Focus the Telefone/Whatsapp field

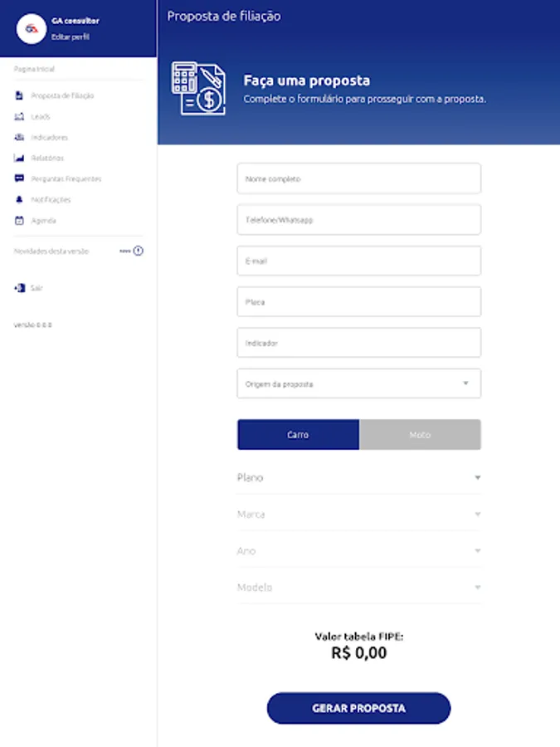click(359, 220)
